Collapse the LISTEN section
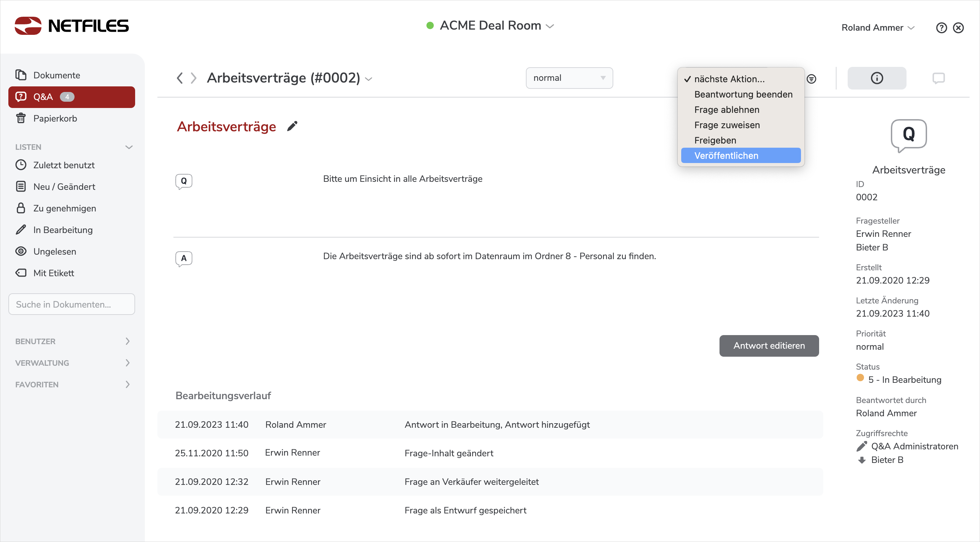980x542 pixels. pos(129,147)
